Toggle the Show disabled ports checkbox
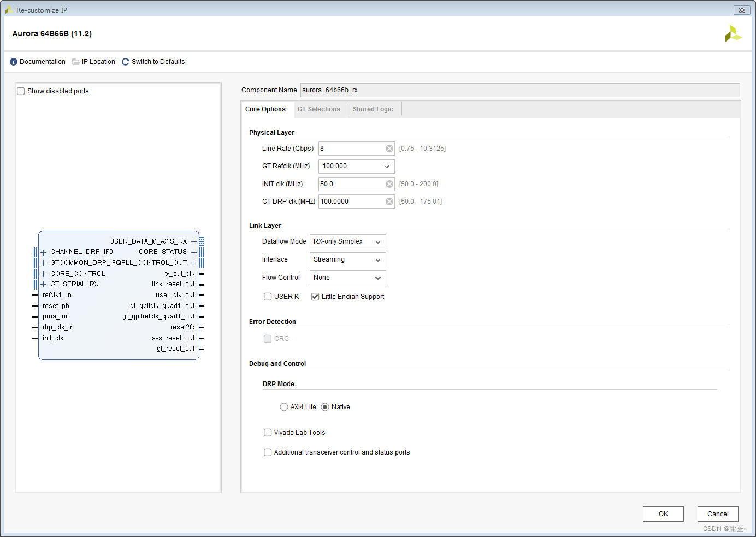 tap(21, 91)
